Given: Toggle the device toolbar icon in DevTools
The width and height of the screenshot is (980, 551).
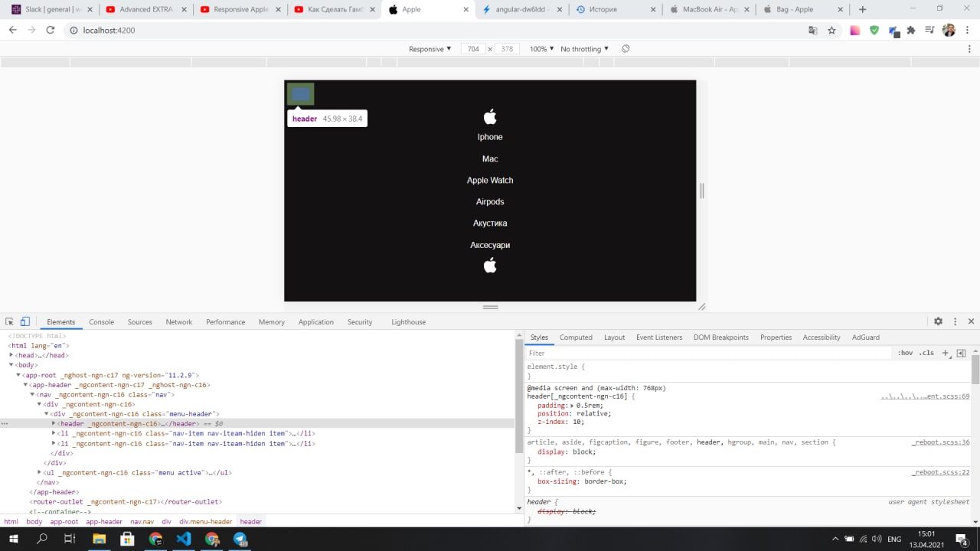Looking at the screenshot, I should (24, 321).
